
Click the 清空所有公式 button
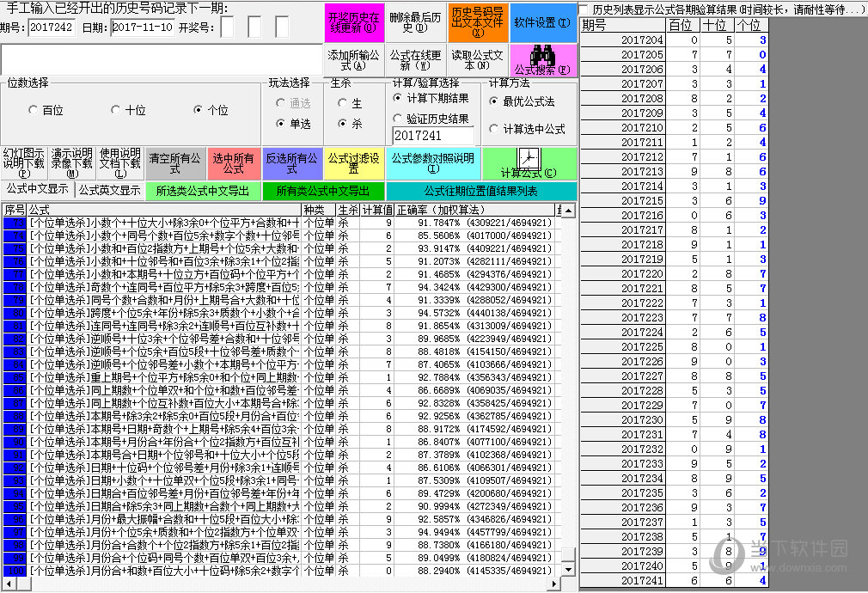[174, 163]
